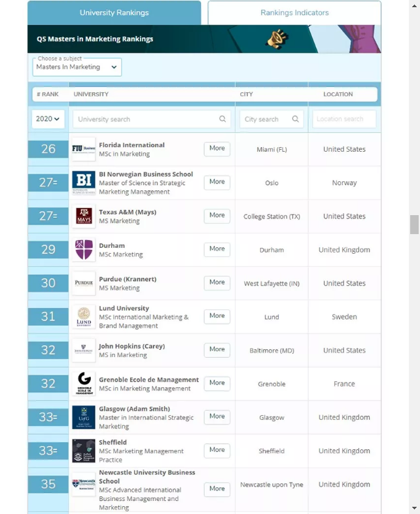Viewport: 420px width, 514px height.
Task: Click the Durham university crest logo
Action: (x=84, y=249)
